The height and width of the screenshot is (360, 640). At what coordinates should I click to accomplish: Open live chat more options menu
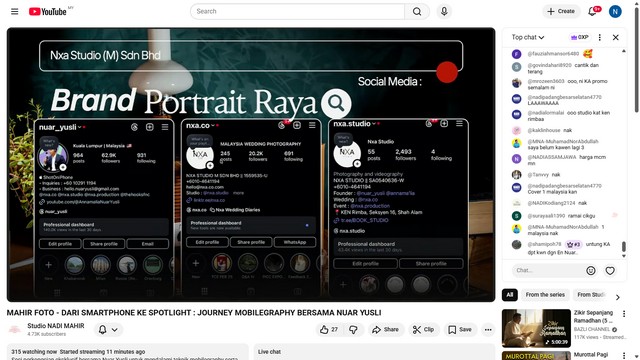tap(600, 37)
